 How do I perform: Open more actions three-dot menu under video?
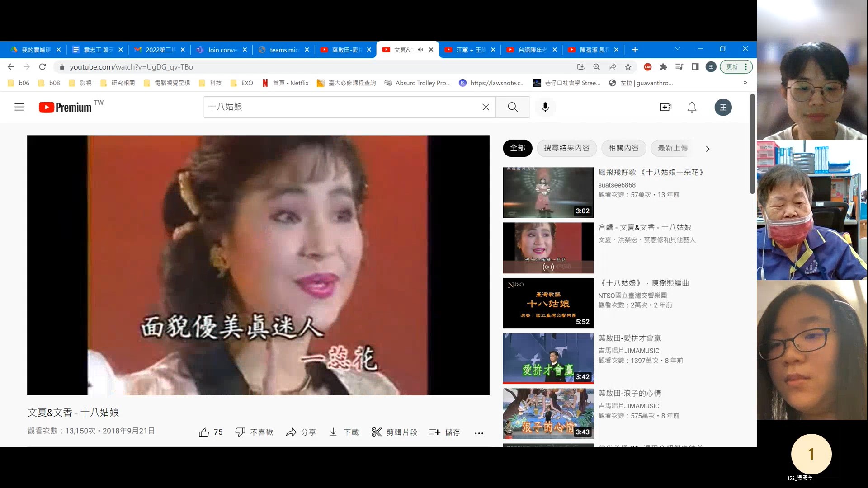(x=479, y=433)
